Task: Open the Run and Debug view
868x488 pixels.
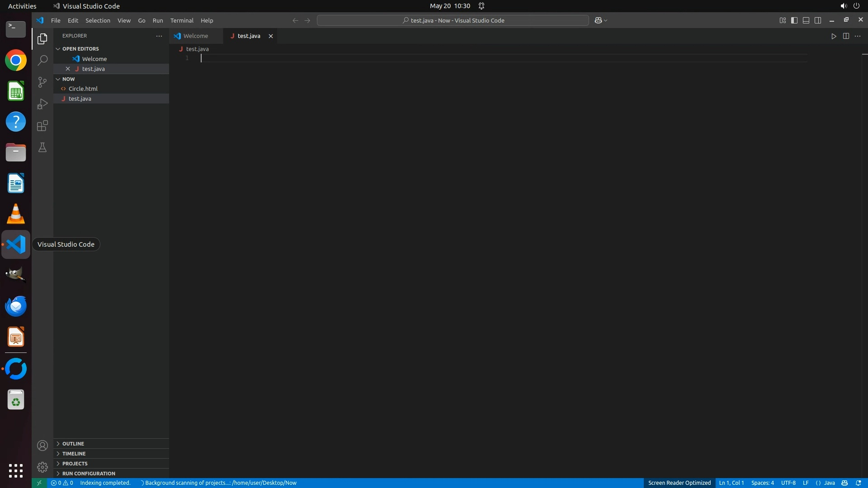Action: point(42,104)
